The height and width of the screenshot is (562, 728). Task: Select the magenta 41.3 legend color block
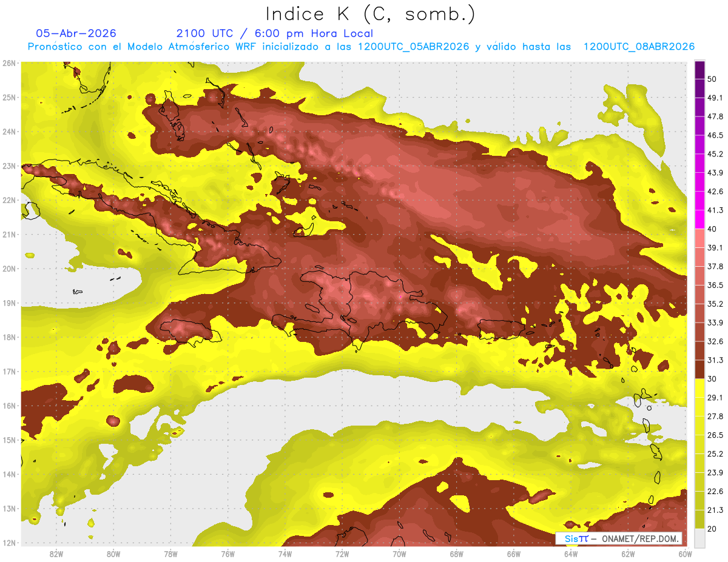click(x=699, y=219)
